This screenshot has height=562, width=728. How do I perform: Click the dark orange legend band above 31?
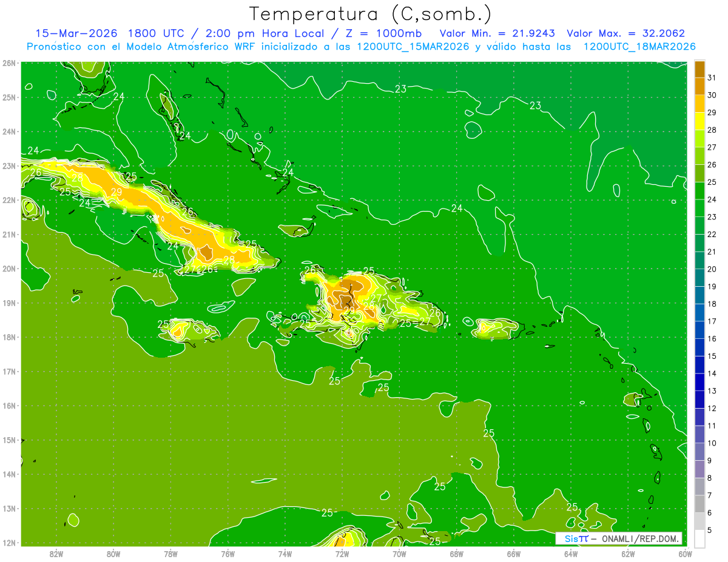(x=700, y=69)
